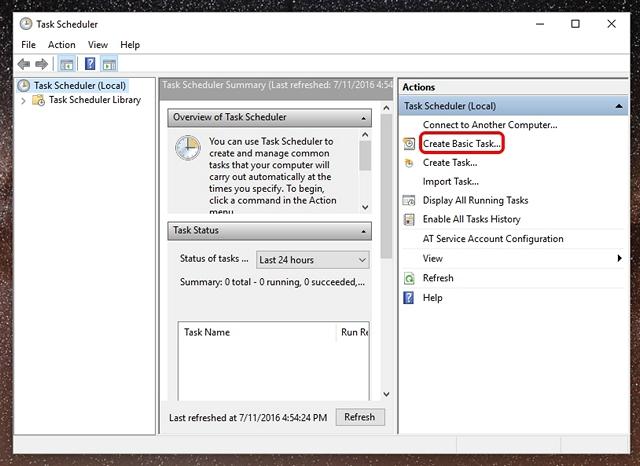Click the Back arrow toolbar icon
The width and height of the screenshot is (640, 466).
pos(24,64)
